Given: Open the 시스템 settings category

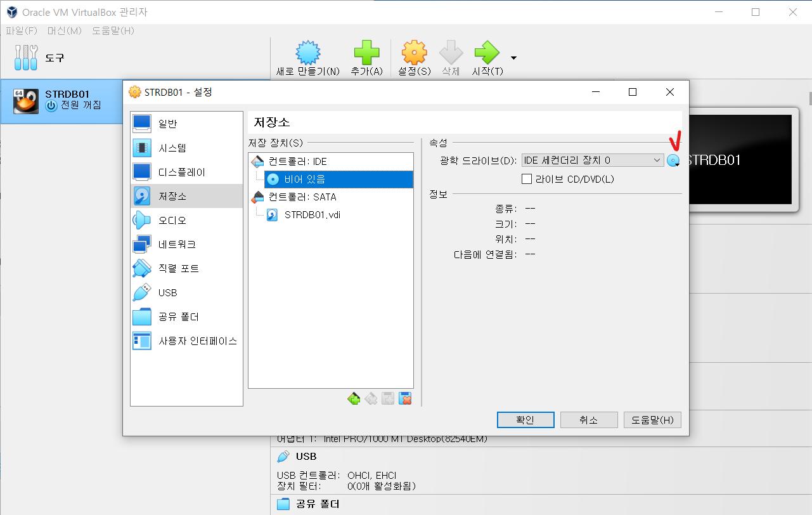Looking at the screenshot, I should (186, 148).
